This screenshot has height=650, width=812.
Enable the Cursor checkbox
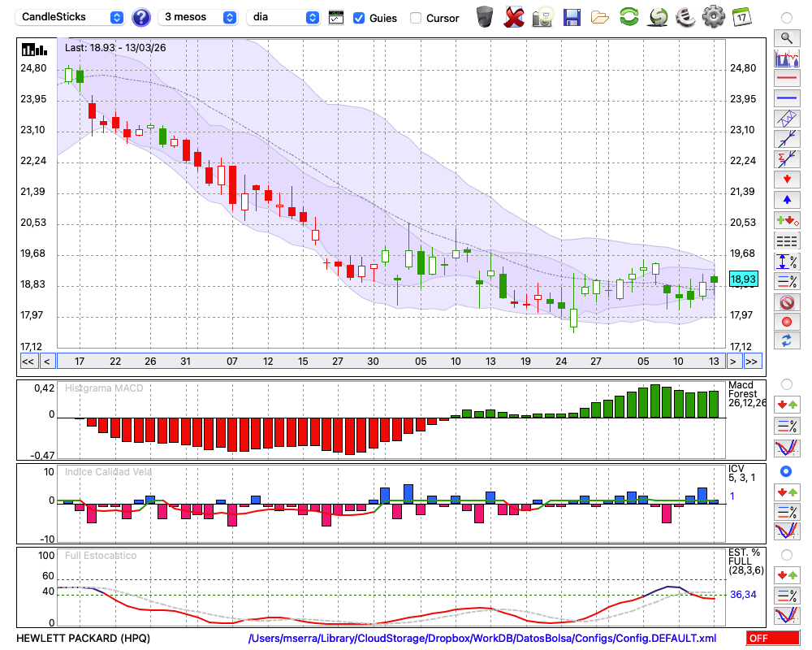point(416,18)
